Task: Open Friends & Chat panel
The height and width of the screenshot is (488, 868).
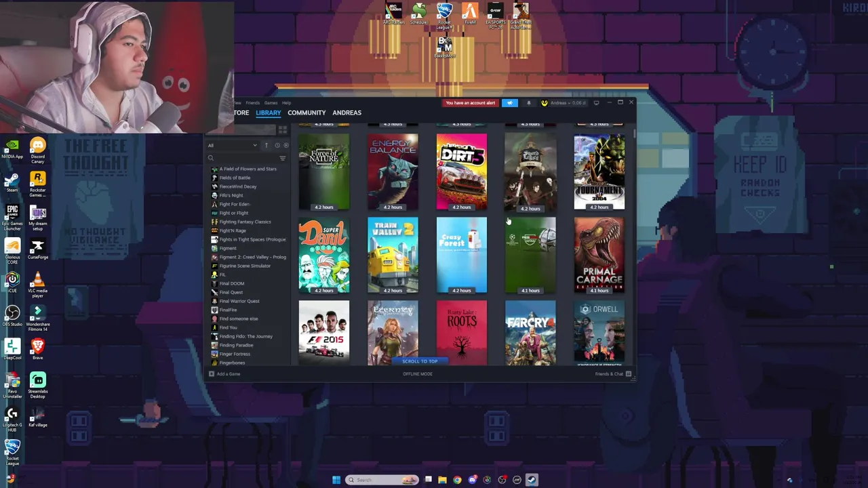Action: [613, 374]
